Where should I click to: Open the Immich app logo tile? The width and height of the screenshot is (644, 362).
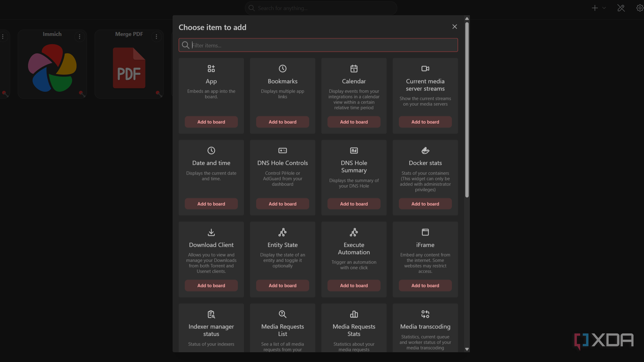(x=52, y=68)
